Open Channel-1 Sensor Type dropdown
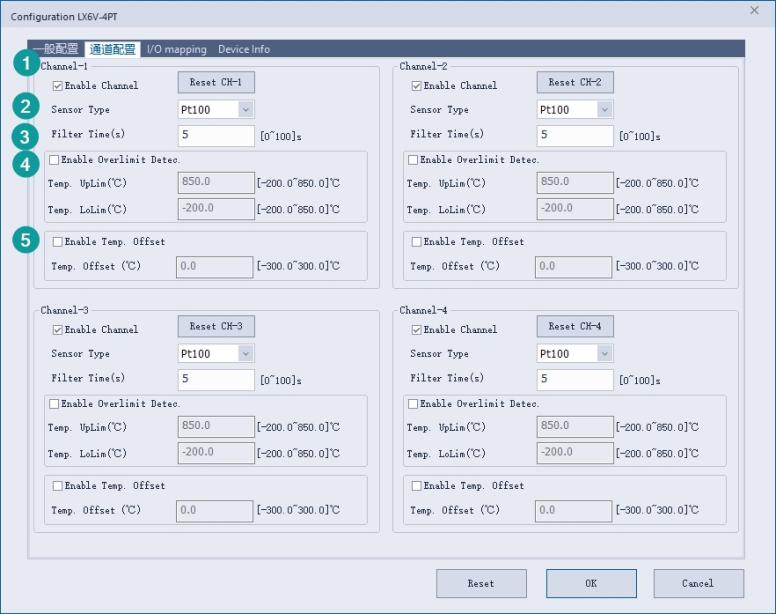Image resolution: width=776 pixels, height=614 pixels. [246, 110]
